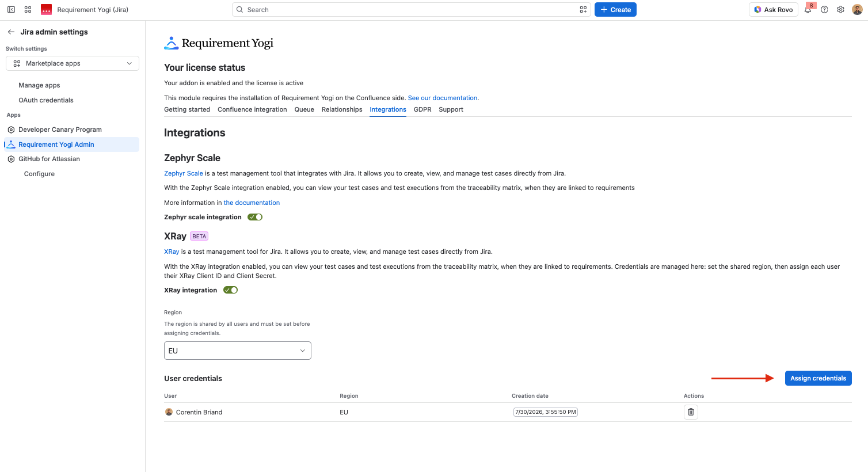868x472 pixels.
Task: Click the Creation date column header
Action: pos(530,396)
